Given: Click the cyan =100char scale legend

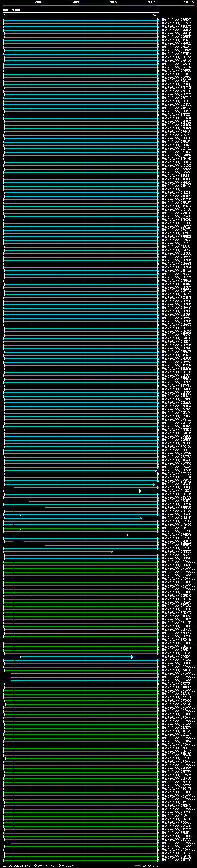Looking at the screenshot, I should [x=147, y=865].
